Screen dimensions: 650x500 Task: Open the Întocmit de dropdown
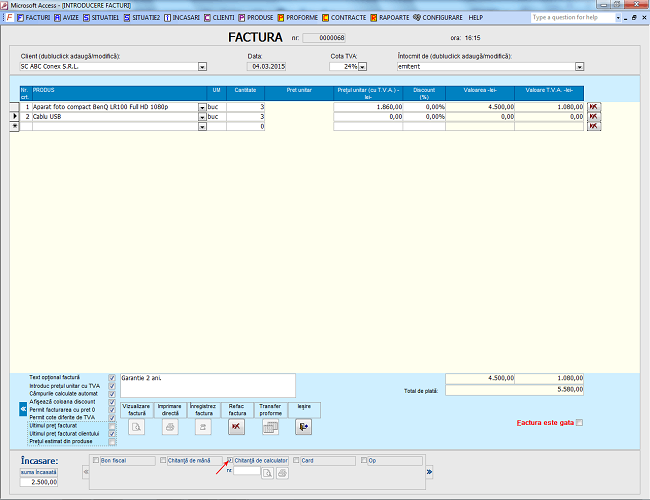(x=580, y=67)
